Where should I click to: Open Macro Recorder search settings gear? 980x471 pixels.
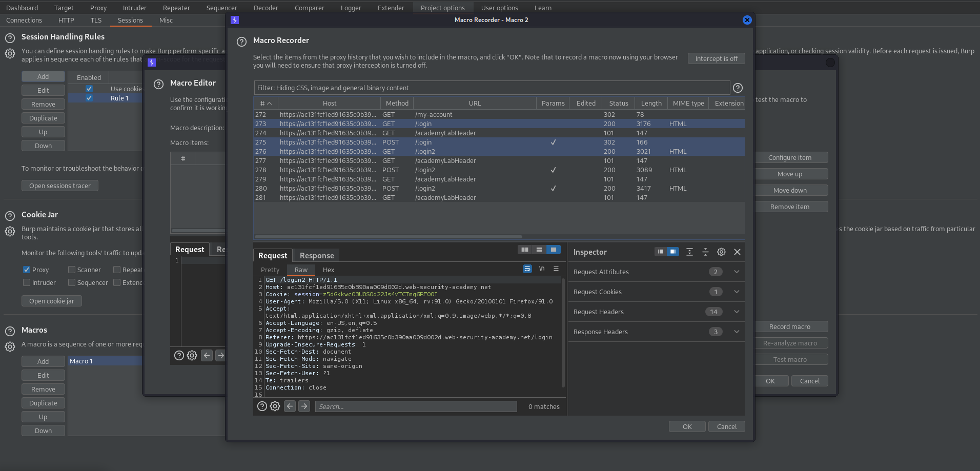coord(275,406)
